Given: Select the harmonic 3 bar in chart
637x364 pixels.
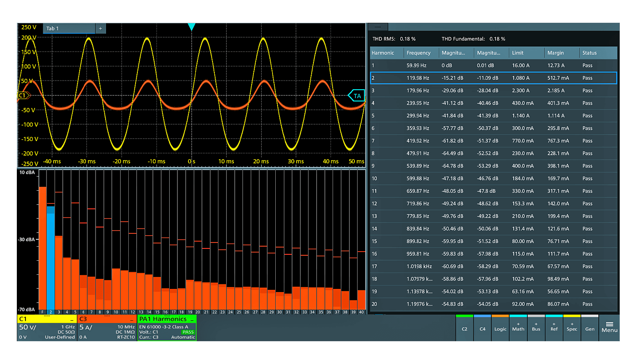Looking at the screenshot, I should click(x=59, y=272).
